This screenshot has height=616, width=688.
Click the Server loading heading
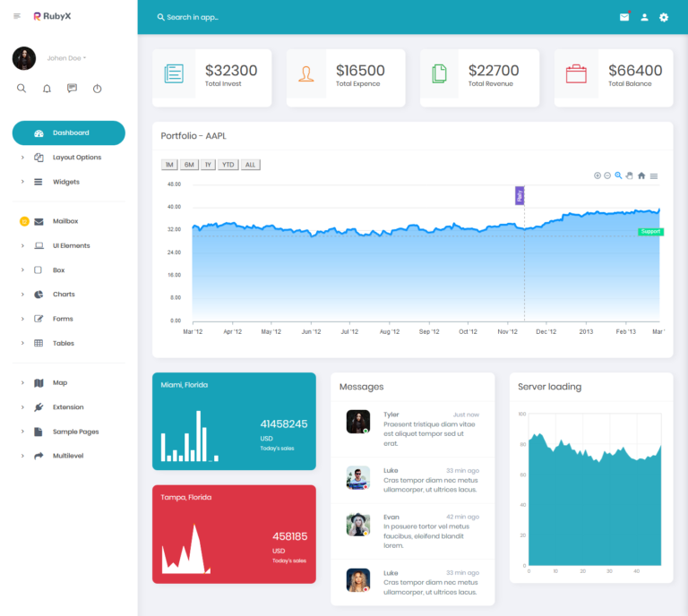pyautogui.click(x=549, y=387)
